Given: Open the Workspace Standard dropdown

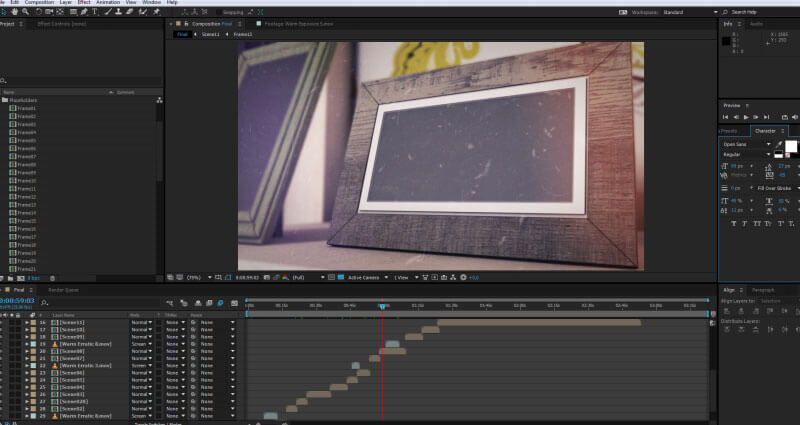Looking at the screenshot, I should [x=682, y=11].
